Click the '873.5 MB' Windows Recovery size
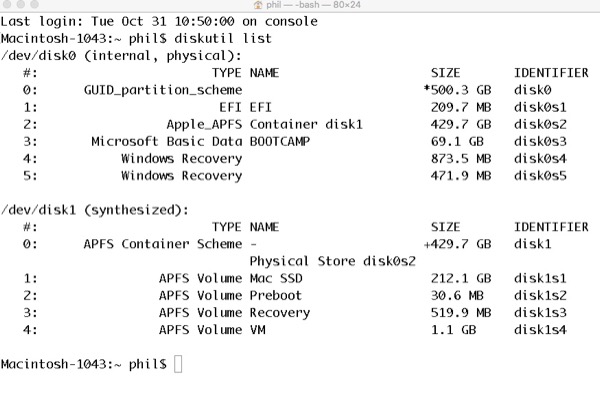The height and width of the screenshot is (405, 600). point(461,158)
